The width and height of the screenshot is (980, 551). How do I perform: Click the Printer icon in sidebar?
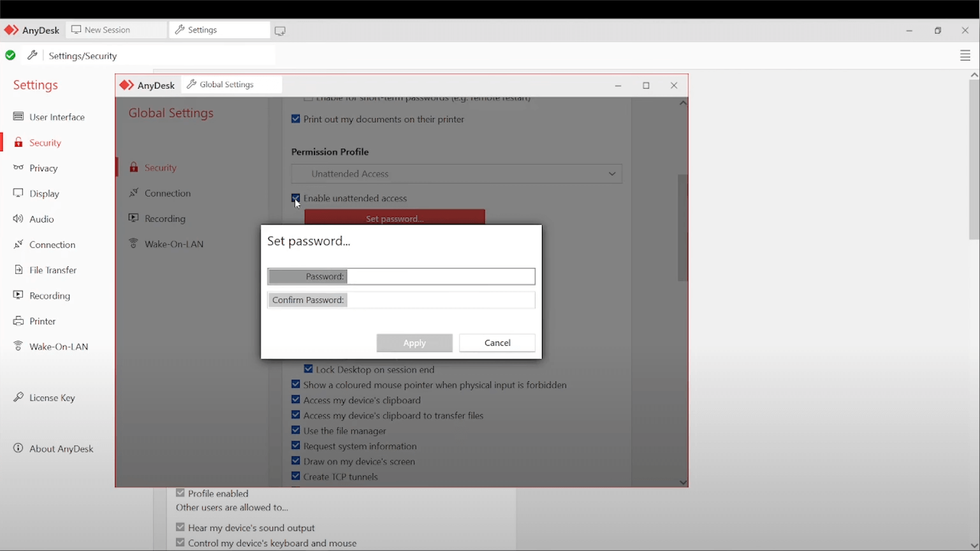coord(18,321)
